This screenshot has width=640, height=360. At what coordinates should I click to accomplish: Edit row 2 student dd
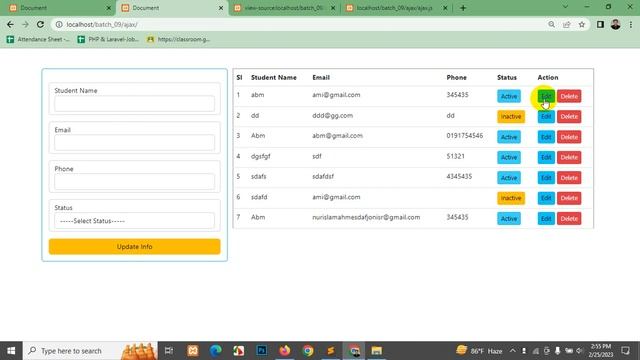pyautogui.click(x=546, y=117)
